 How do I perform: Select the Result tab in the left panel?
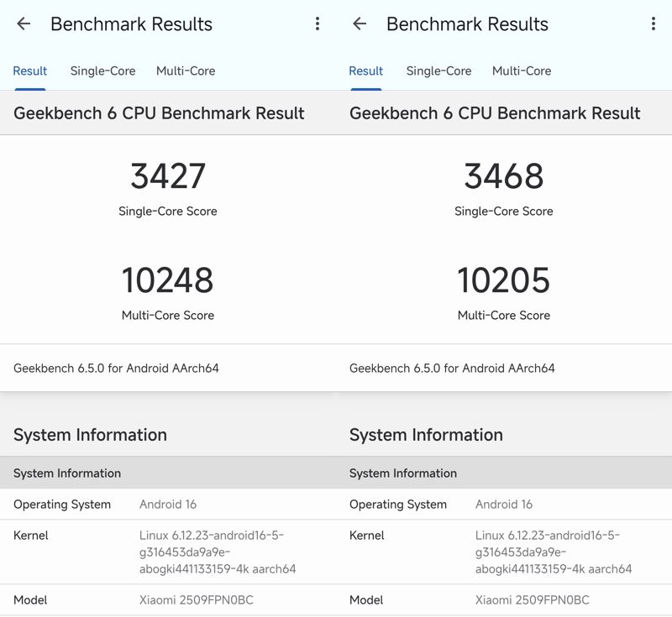[30, 71]
